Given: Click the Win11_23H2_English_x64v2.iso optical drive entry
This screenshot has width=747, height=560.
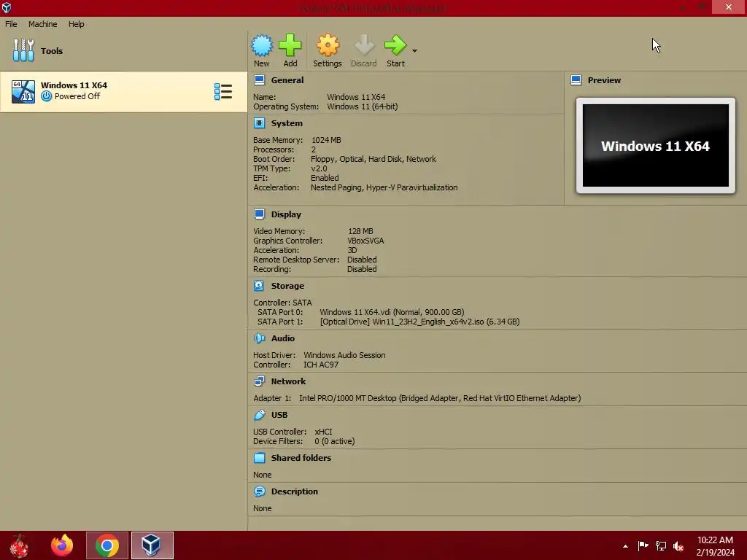Looking at the screenshot, I should (419, 322).
